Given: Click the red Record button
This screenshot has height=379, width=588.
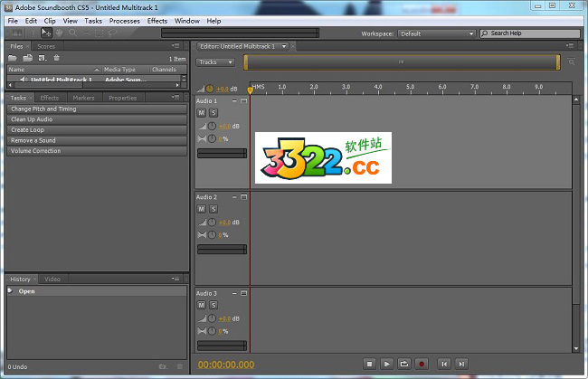Looking at the screenshot, I should tap(422, 364).
